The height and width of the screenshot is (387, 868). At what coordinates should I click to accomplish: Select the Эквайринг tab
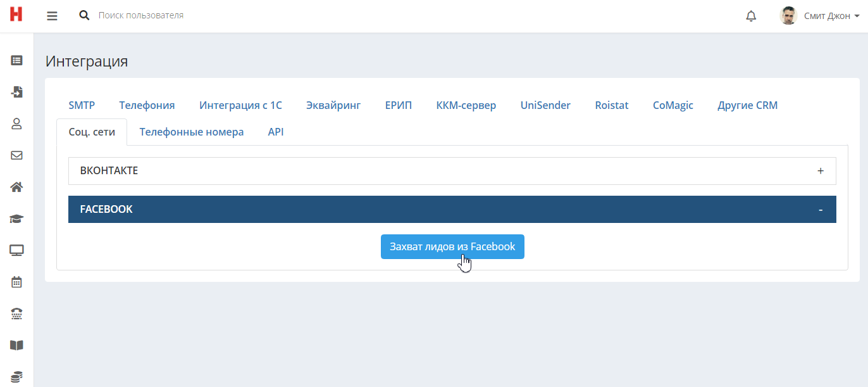(333, 105)
